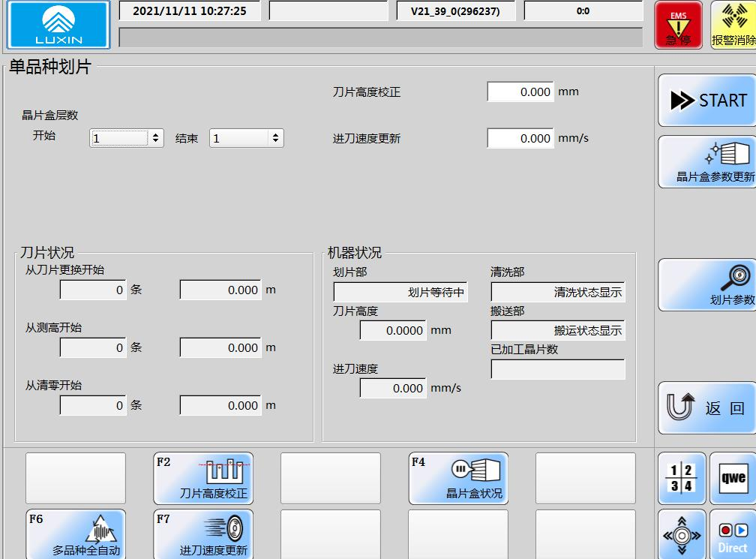Click F7 feed speed update (进刀速度更新)
Screen dimensions: 756x559
click(x=203, y=534)
